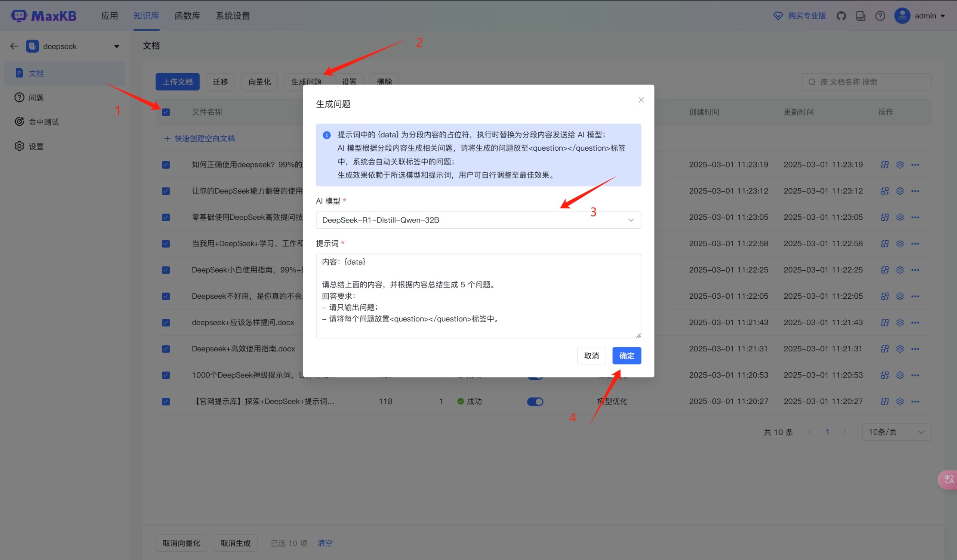The width and height of the screenshot is (957, 560).
Task: Toggle enable switch for 官网提示库 row
Action: (535, 401)
